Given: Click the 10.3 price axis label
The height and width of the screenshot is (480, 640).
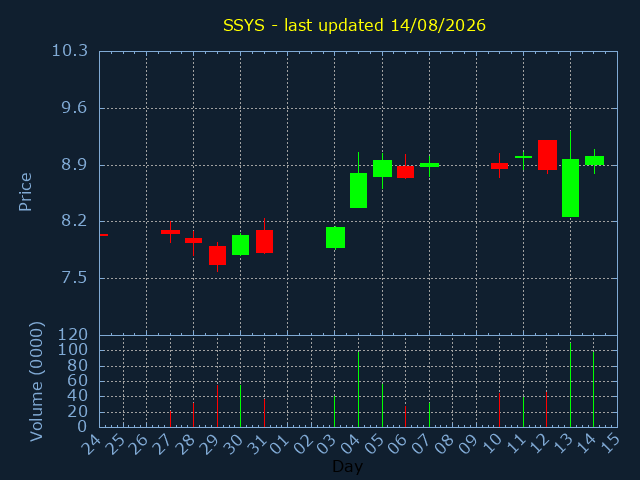Looking at the screenshot, I should (69, 51).
